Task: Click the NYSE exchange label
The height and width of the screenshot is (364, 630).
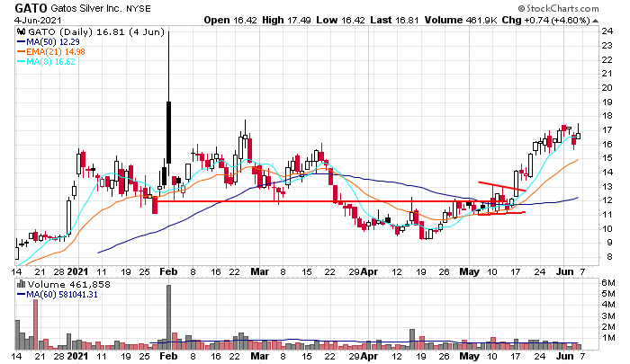Action: (x=139, y=8)
